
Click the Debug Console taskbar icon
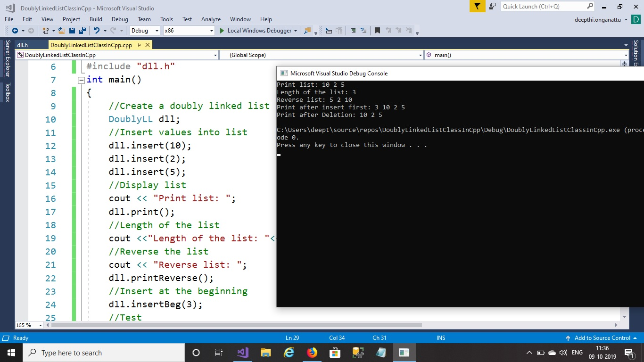404,353
